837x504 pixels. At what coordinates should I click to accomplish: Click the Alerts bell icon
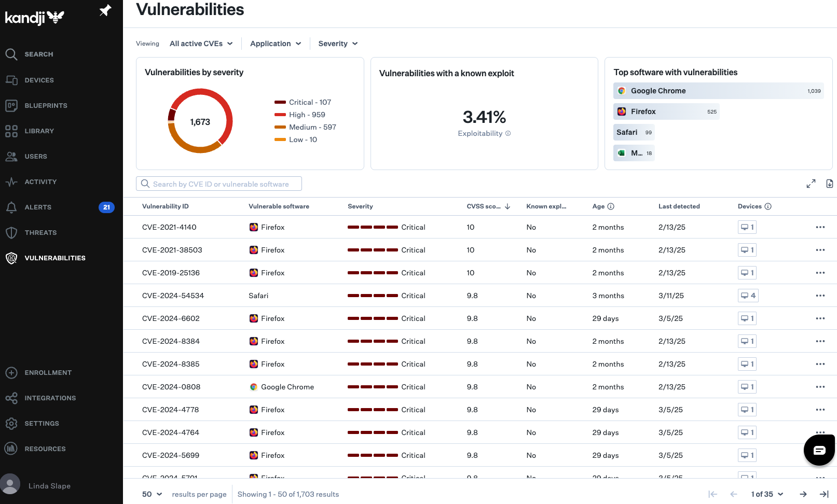pos(11,207)
